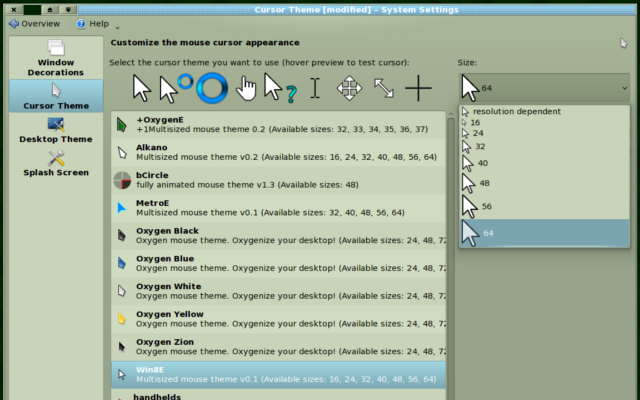
Task: Open the Help menu
Action: pos(93,24)
